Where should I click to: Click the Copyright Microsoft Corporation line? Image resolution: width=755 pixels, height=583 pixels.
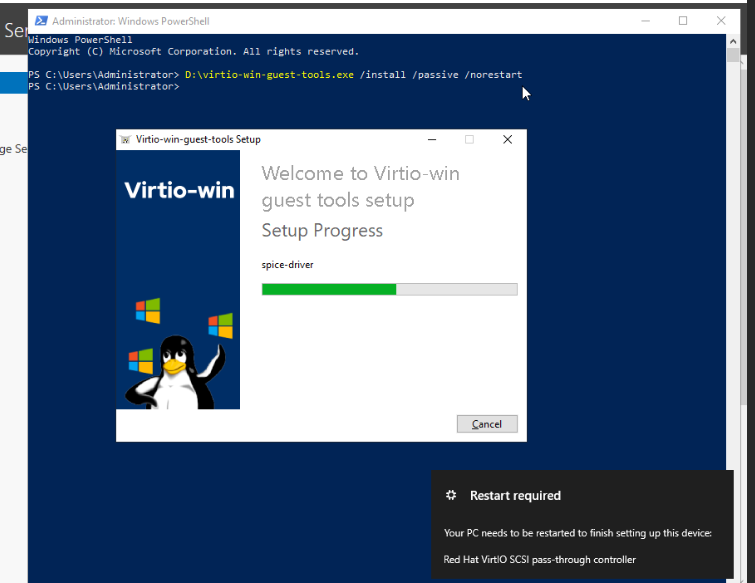pyautogui.click(x=194, y=52)
